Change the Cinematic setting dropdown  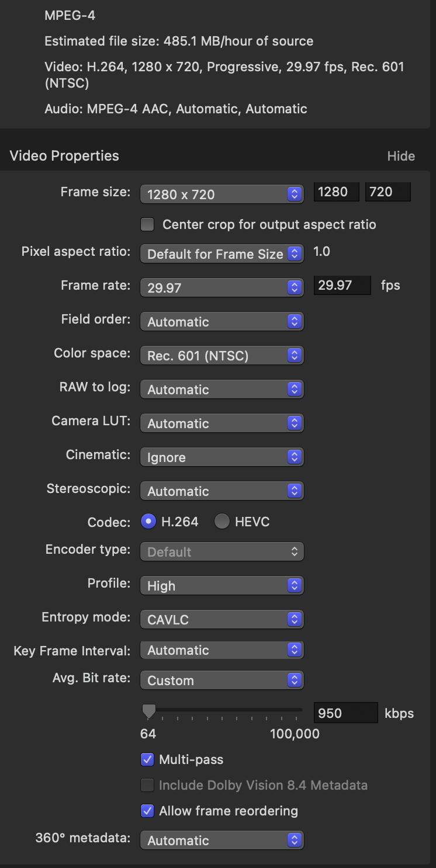tap(222, 457)
